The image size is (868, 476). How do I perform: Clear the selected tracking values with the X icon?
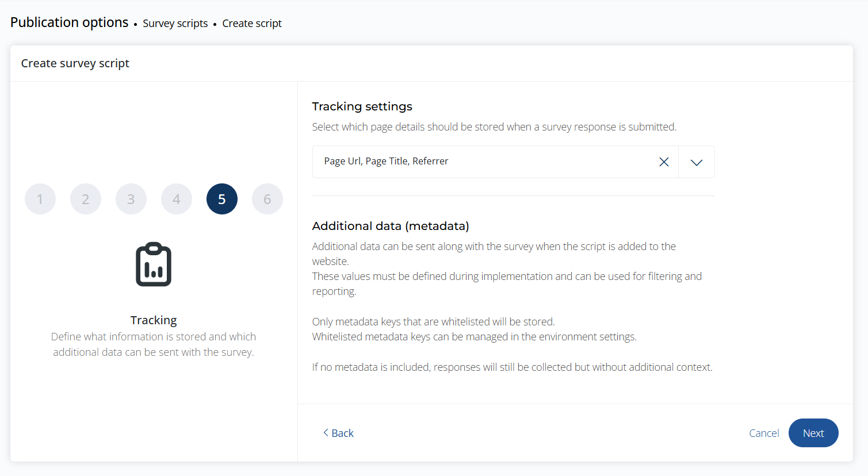[664, 162]
